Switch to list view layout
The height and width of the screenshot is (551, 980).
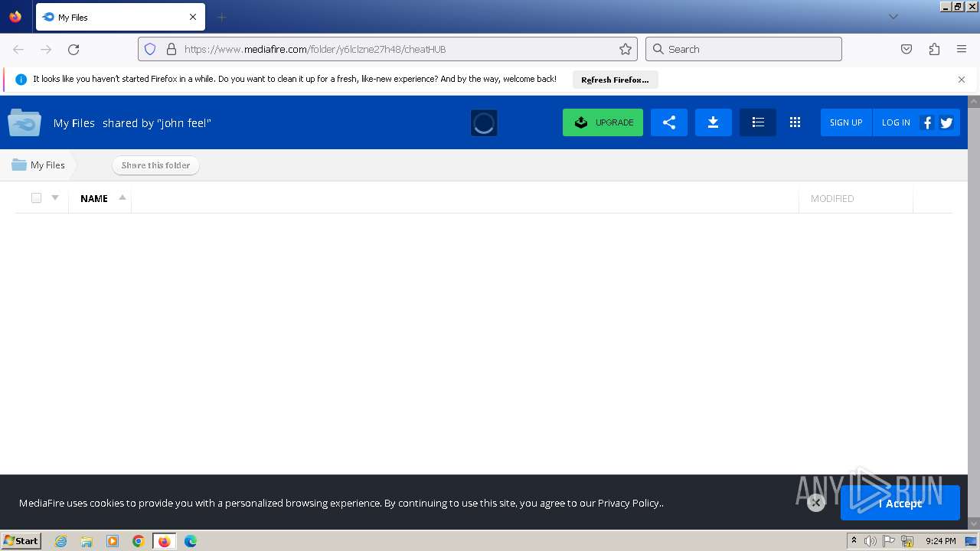(758, 122)
